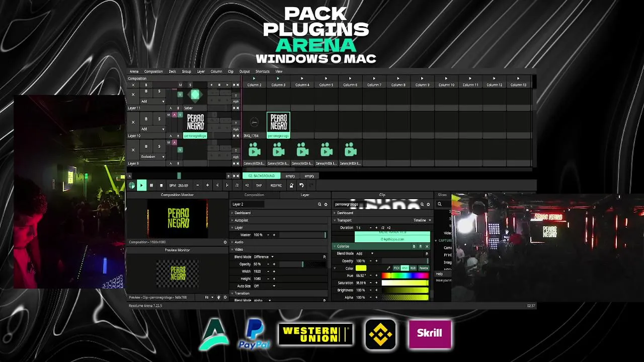Open the Deck menu
The image size is (644, 362).
point(172,71)
